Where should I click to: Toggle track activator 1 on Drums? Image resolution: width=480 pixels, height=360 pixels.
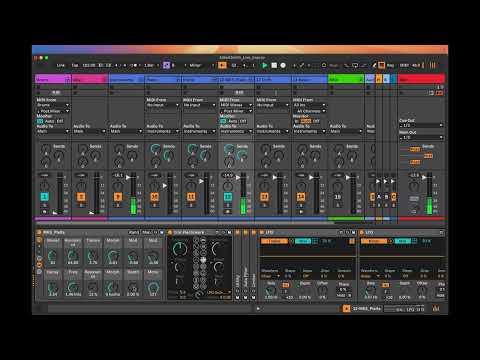44,197
